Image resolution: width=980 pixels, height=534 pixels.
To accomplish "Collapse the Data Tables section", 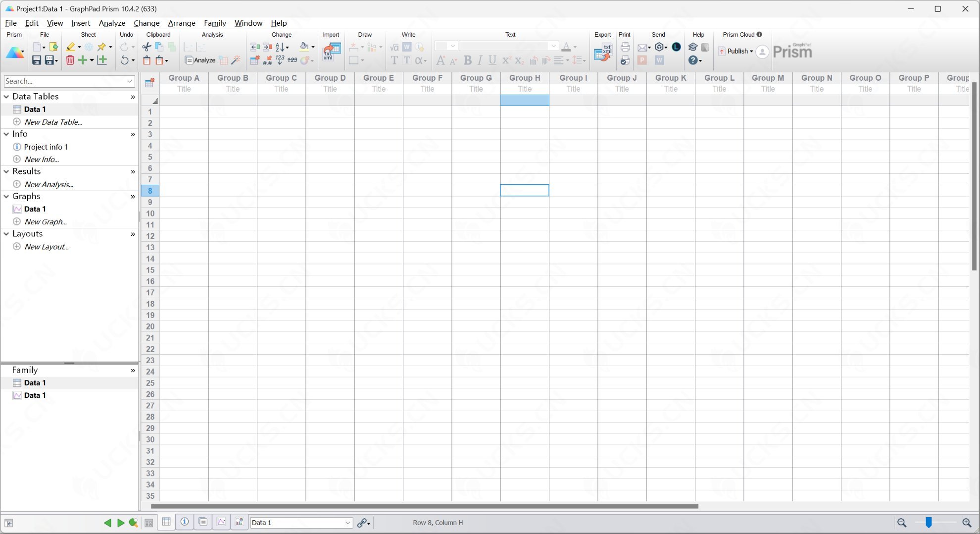I will coord(6,97).
